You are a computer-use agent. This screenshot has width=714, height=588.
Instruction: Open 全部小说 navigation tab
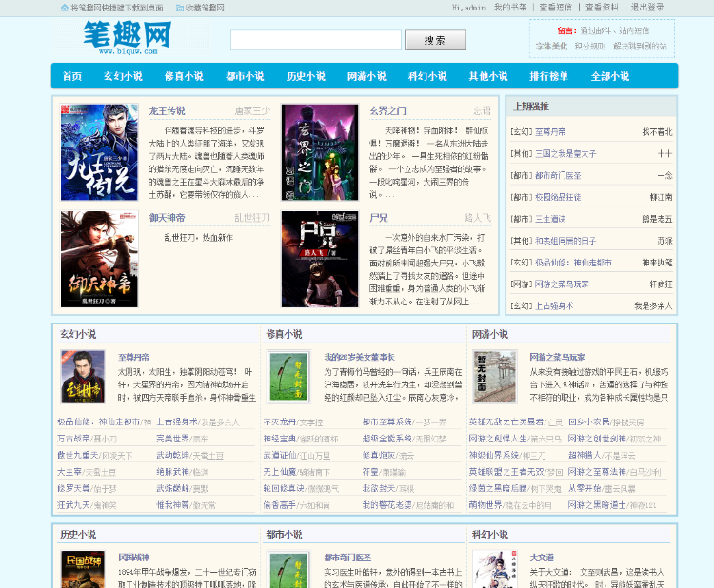click(x=610, y=76)
